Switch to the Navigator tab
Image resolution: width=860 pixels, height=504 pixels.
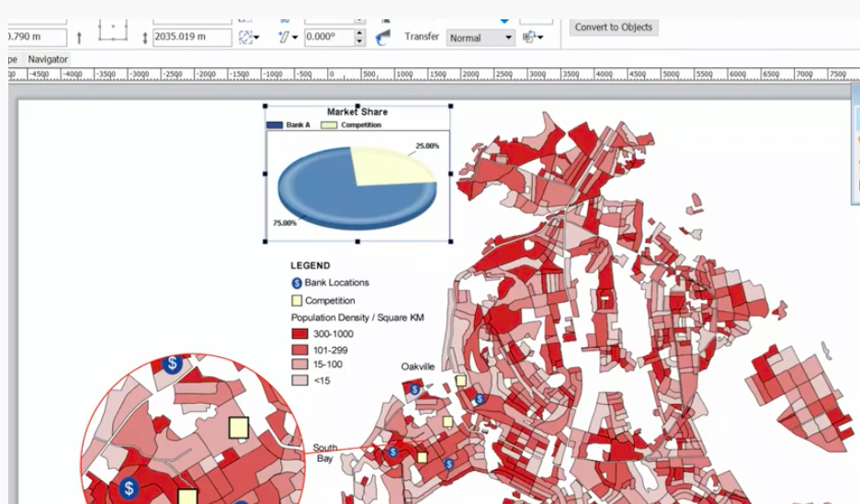point(47,59)
